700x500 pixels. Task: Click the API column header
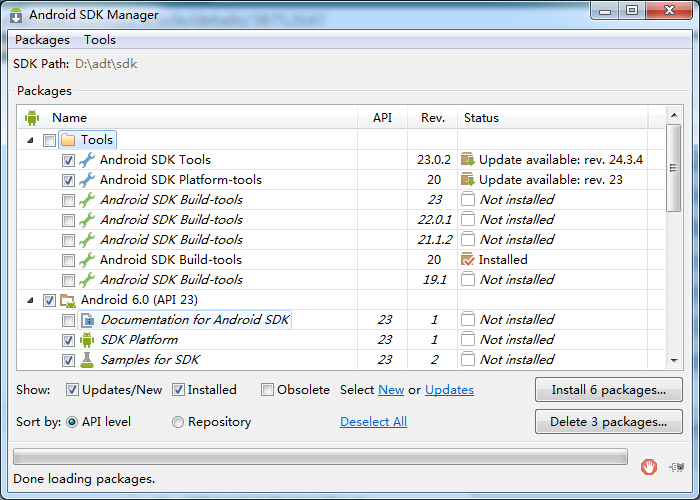pos(382,118)
